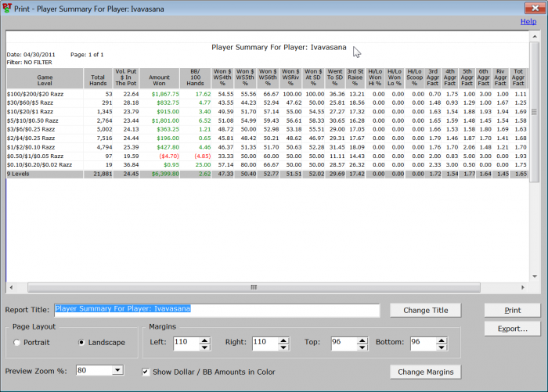Select the Landscape page layout

tap(82, 343)
